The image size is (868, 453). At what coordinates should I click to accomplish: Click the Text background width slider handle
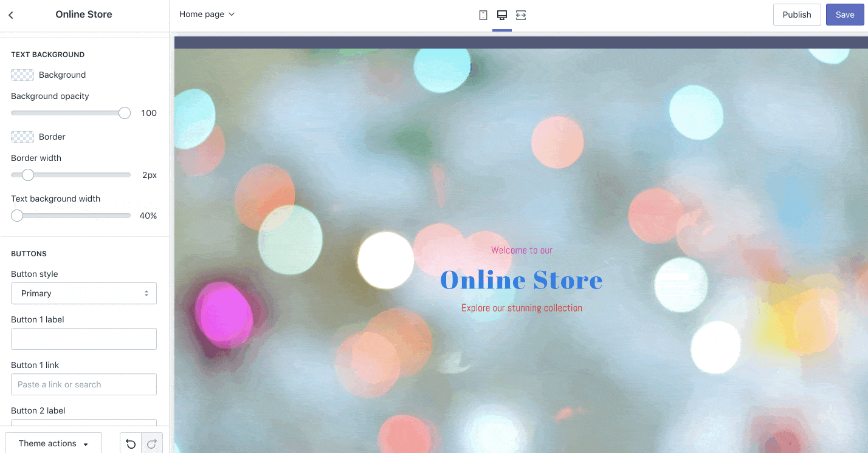17,216
